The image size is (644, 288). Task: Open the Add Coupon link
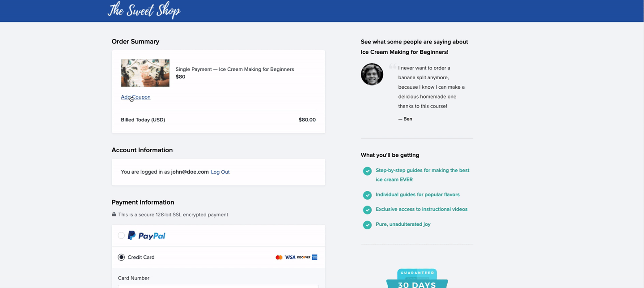coord(136,97)
